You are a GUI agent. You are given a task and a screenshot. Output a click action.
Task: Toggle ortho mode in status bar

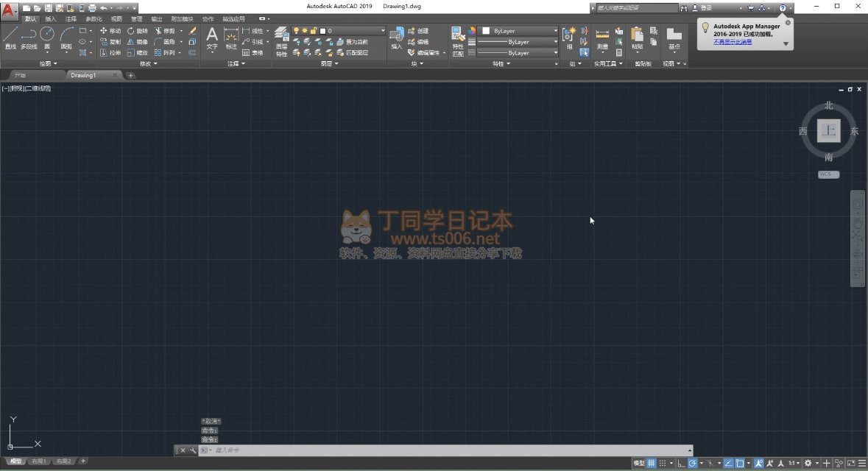[x=681, y=464]
